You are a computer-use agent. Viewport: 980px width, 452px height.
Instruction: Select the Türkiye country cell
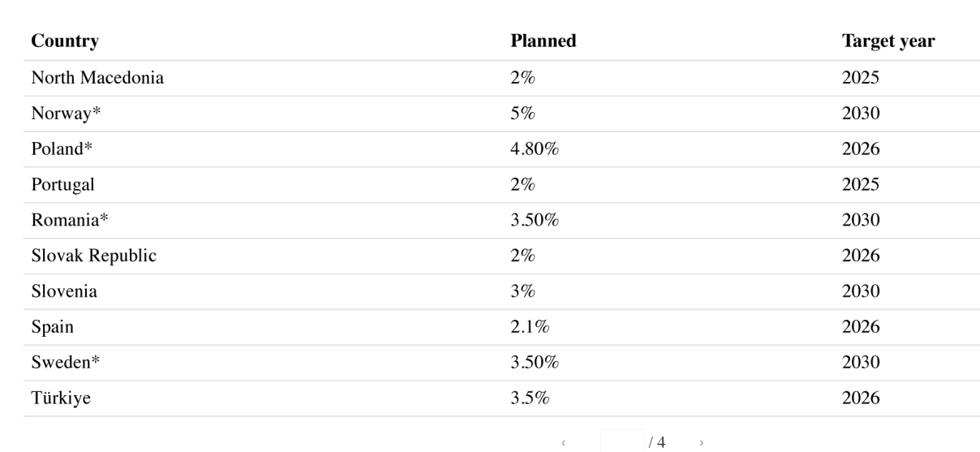tap(62, 398)
